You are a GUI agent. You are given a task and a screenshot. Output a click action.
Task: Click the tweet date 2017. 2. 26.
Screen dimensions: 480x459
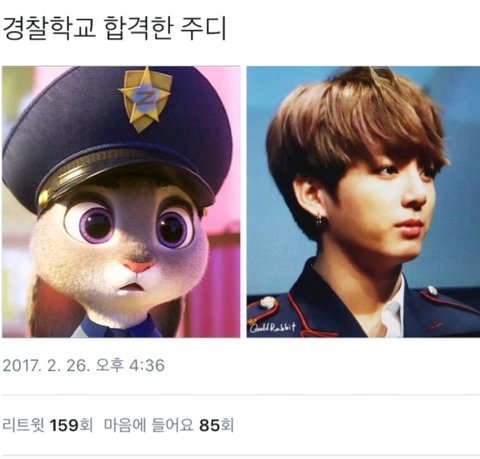click(46, 365)
